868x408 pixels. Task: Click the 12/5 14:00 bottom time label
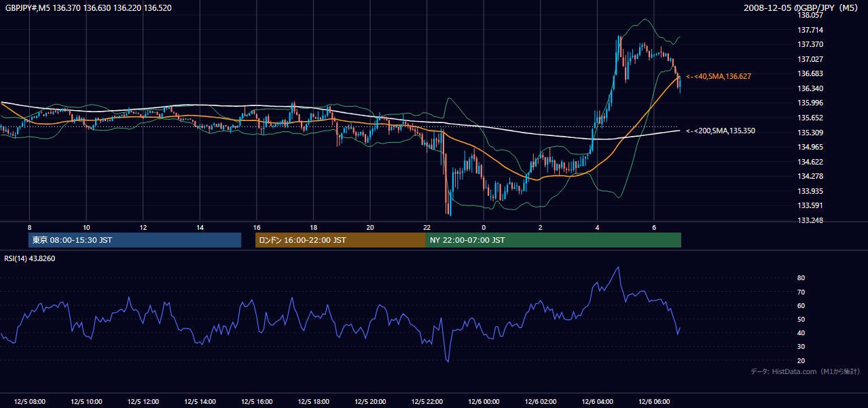(x=200, y=402)
